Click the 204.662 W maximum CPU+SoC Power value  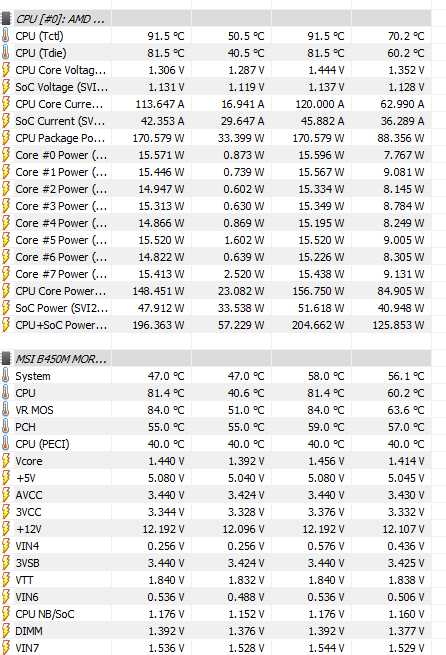318,325
